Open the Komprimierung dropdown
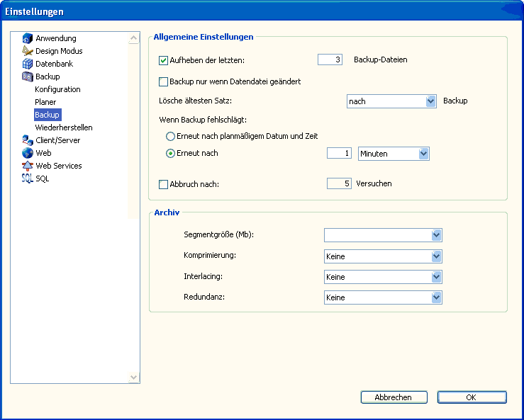The width and height of the screenshot is (524, 420). point(436,256)
